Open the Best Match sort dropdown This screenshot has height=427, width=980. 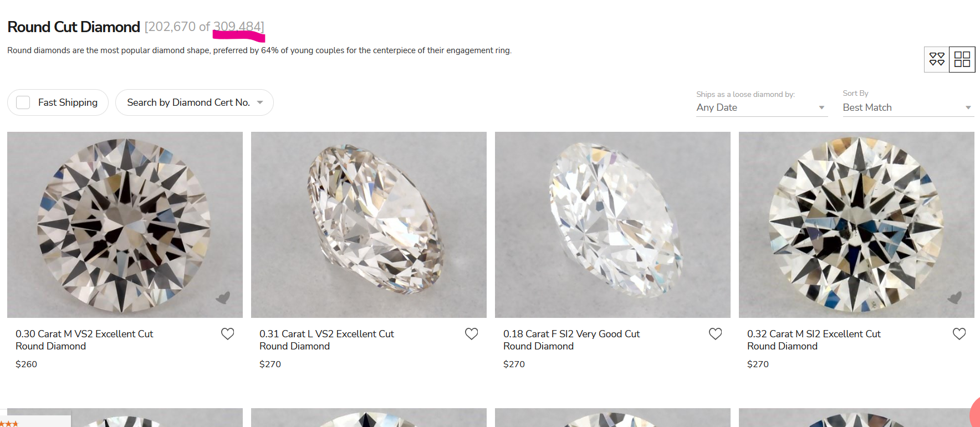(907, 107)
